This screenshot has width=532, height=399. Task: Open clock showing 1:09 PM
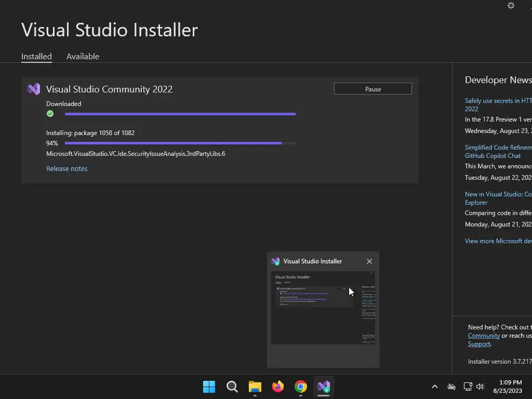tap(508, 387)
